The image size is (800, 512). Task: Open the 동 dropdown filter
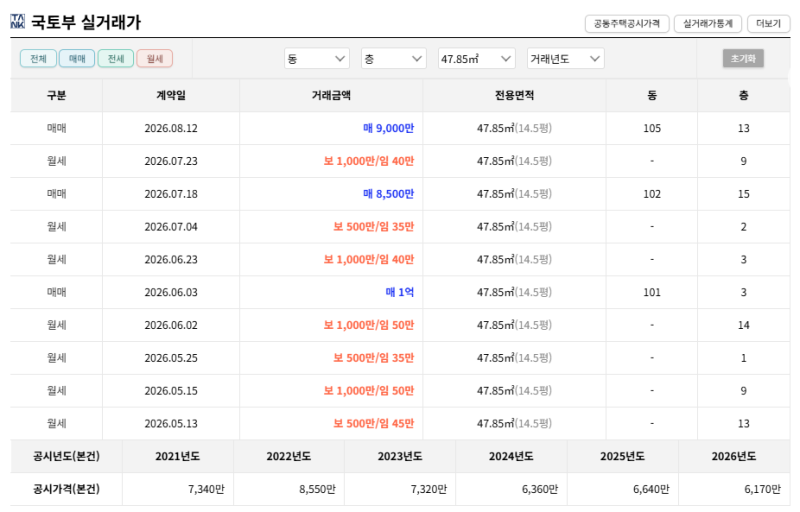(317, 59)
